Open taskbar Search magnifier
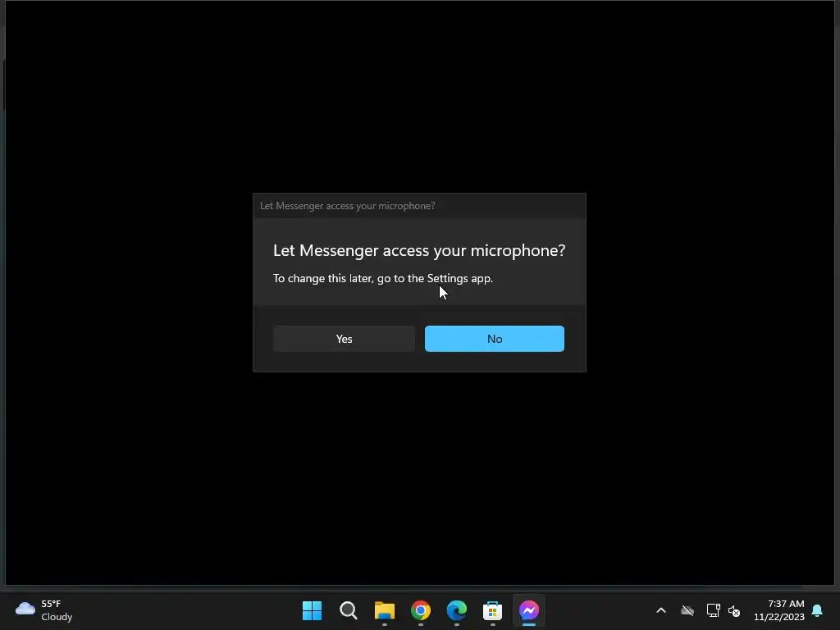The height and width of the screenshot is (630, 840). (x=348, y=610)
